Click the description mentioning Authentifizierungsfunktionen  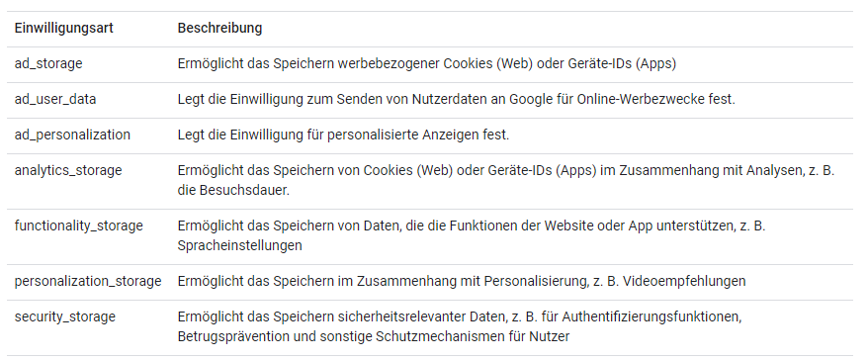[x=460, y=326]
